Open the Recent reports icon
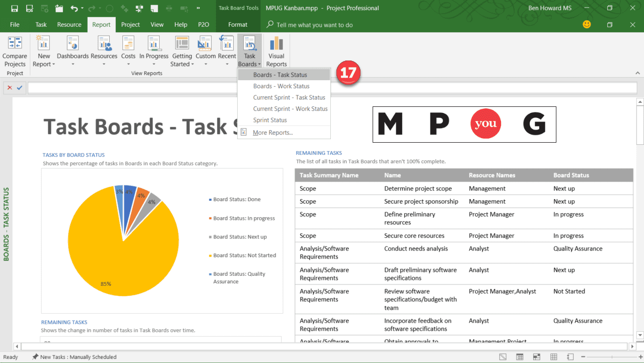Screen dimensions: 644x363 (x=227, y=44)
